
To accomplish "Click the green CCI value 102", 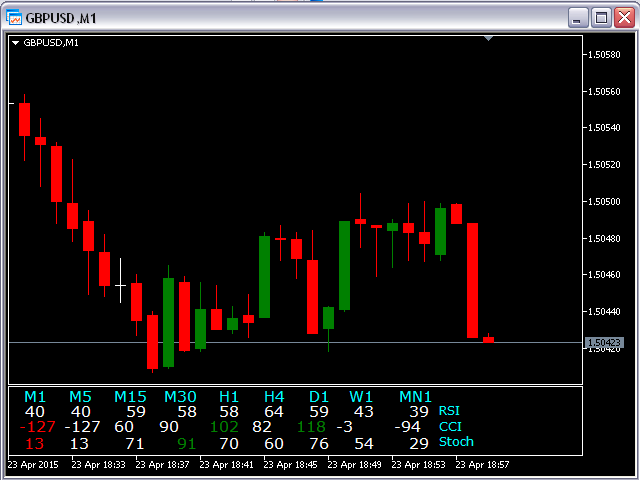I will pyautogui.click(x=224, y=427).
